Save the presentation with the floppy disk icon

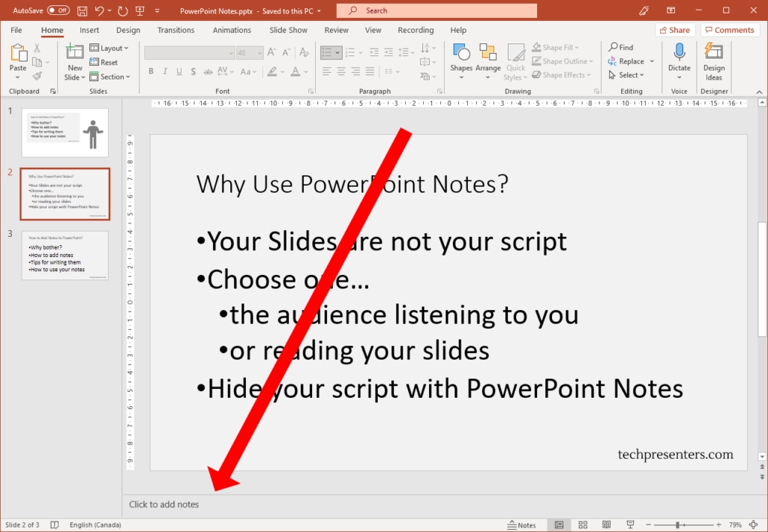click(x=82, y=10)
